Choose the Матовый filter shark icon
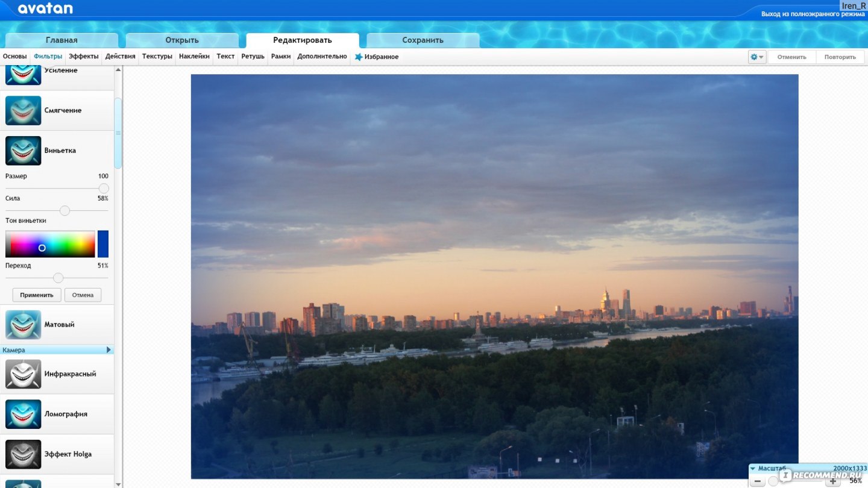This screenshot has width=868, height=488. click(x=23, y=325)
